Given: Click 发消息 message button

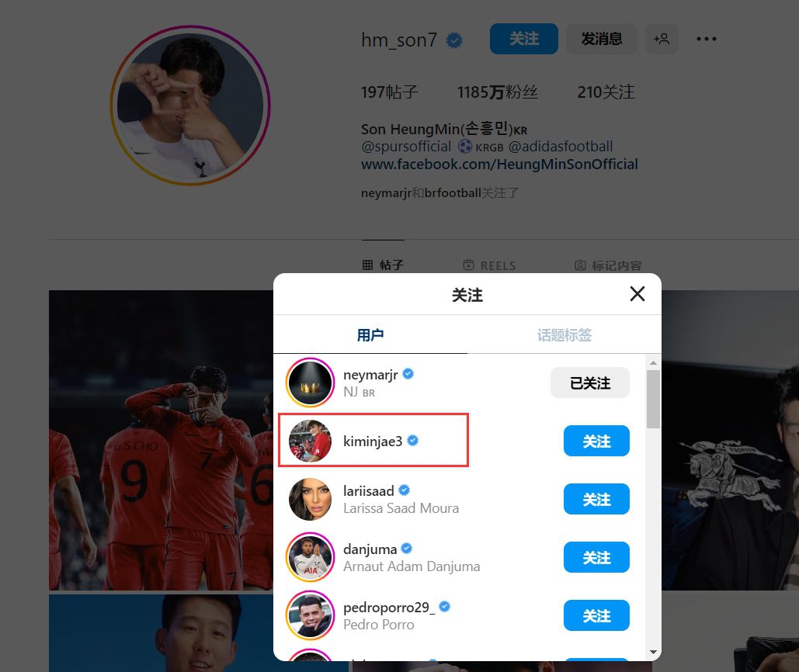Looking at the screenshot, I should pyautogui.click(x=601, y=39).
